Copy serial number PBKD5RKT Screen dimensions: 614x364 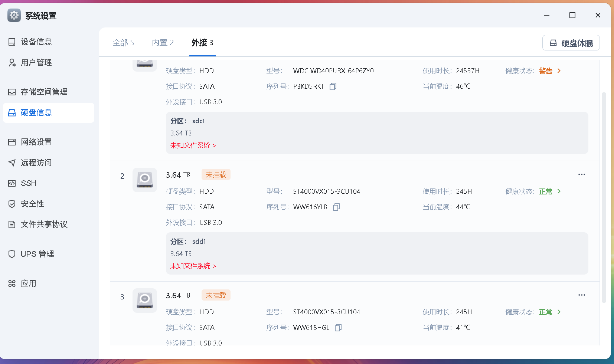tap(333, 86)
